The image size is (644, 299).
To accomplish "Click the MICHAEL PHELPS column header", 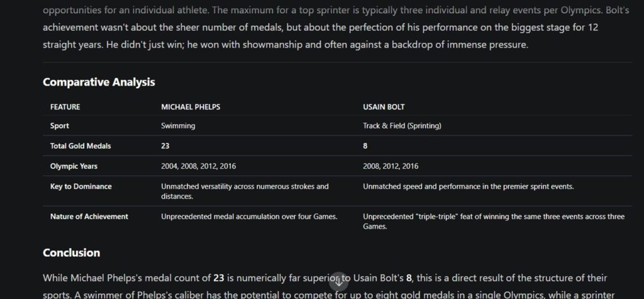I will click(x=191, y=107).
